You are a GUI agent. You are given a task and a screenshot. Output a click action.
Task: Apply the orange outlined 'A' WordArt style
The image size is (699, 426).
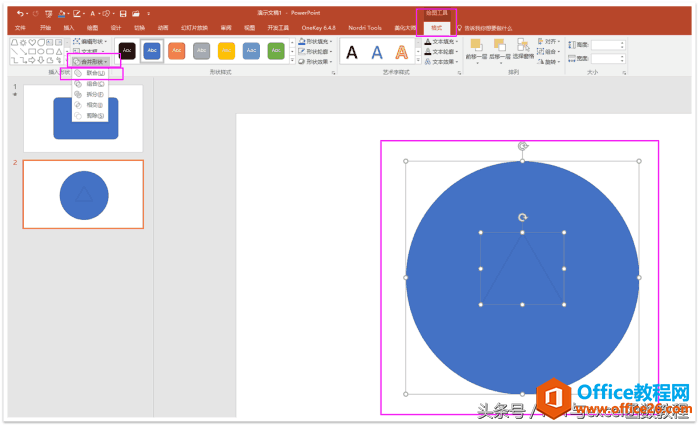(402, 51)
